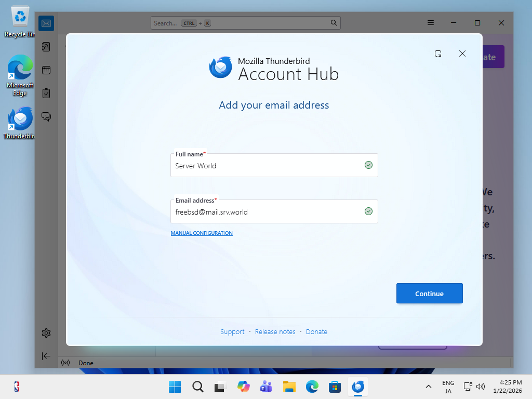Click the network status icon in status bar
The image size is (532, 399).
[65, 363]
